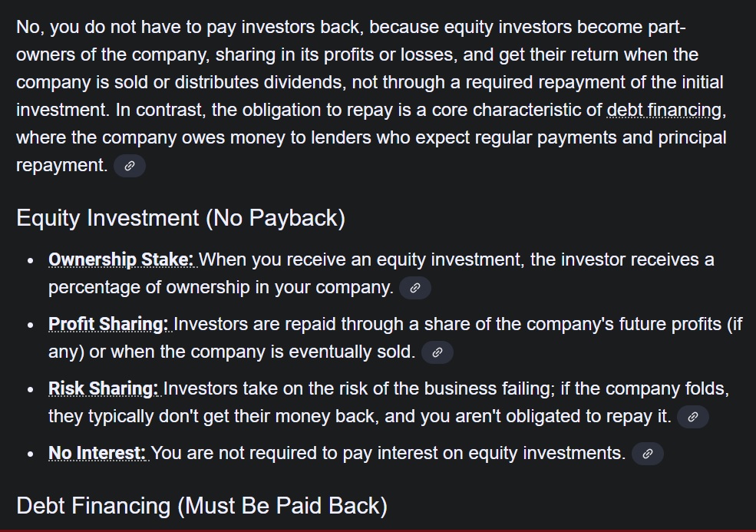Click the bullet dot before Profit Sharing
Image resolution: width=756 pixels, height=532 pixels.
(29, 325)
